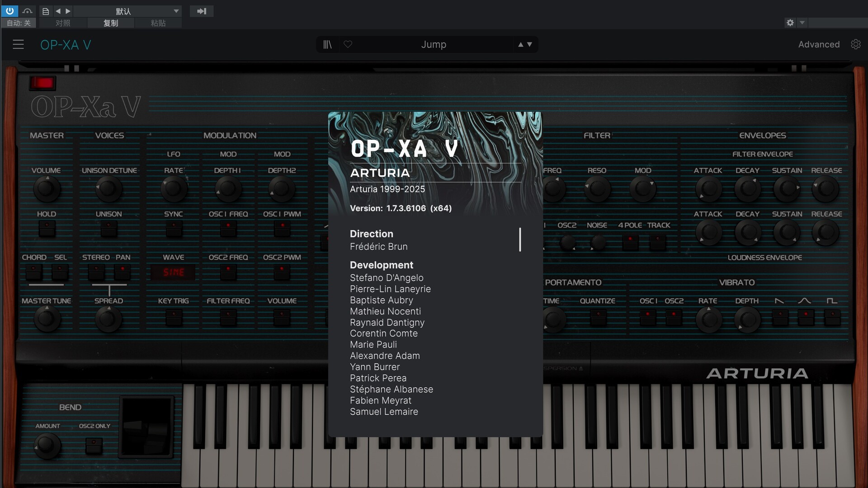Toggle the OSC2 FREQ modulation button
Viewport: 868px width, 488px height.
[x=228, y=272]
